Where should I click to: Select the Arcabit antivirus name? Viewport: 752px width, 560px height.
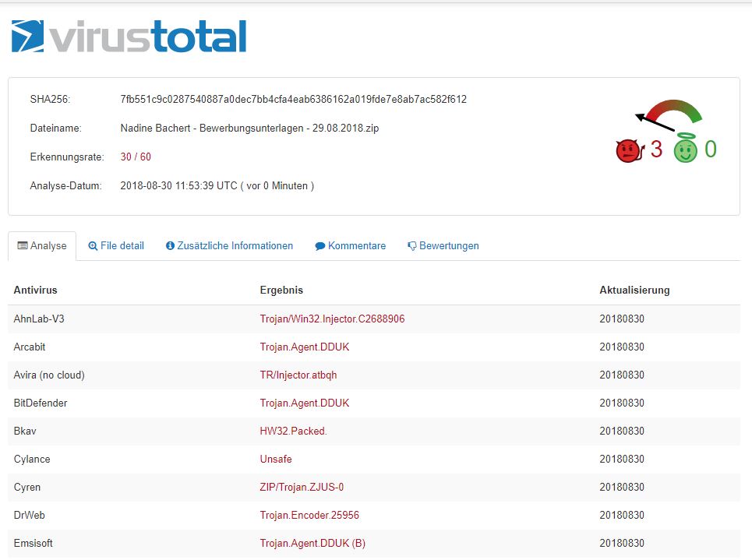(x=30, y=347)
